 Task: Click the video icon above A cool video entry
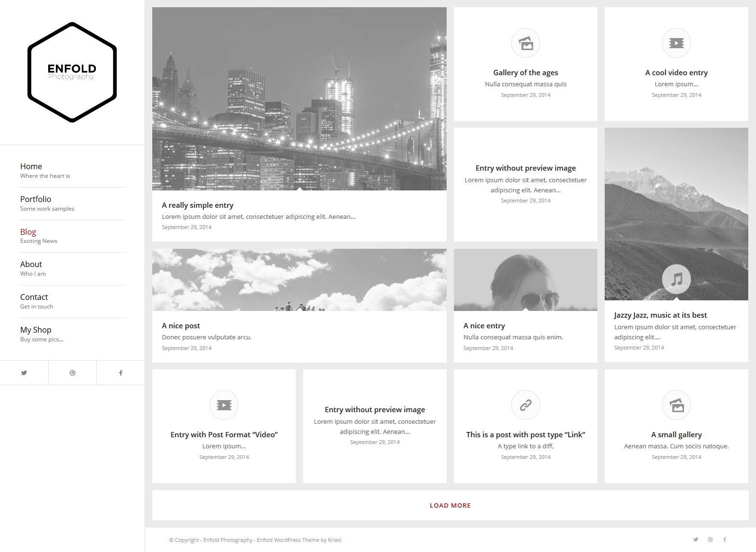click(x=676, y=43)
